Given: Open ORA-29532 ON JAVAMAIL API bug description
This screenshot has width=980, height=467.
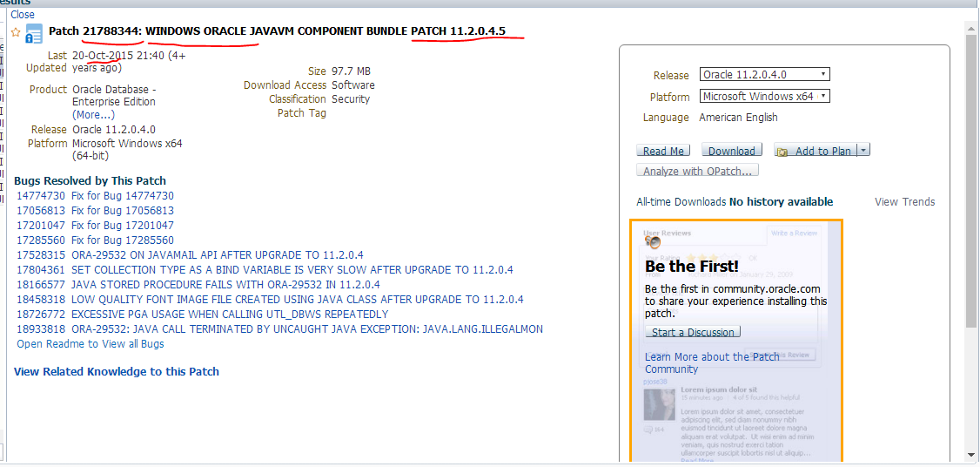Looking at the screenshot, I should (x=218, y=254).
